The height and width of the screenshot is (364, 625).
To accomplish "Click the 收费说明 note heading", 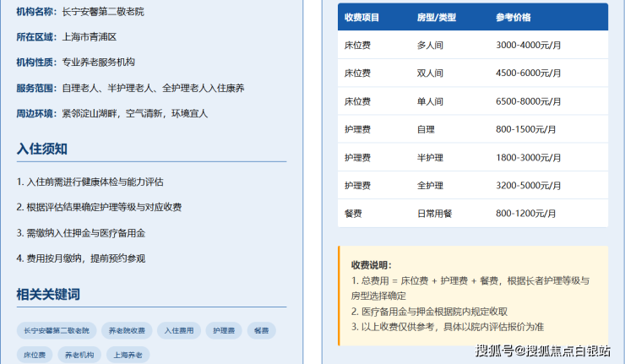I will coord(372,265).
